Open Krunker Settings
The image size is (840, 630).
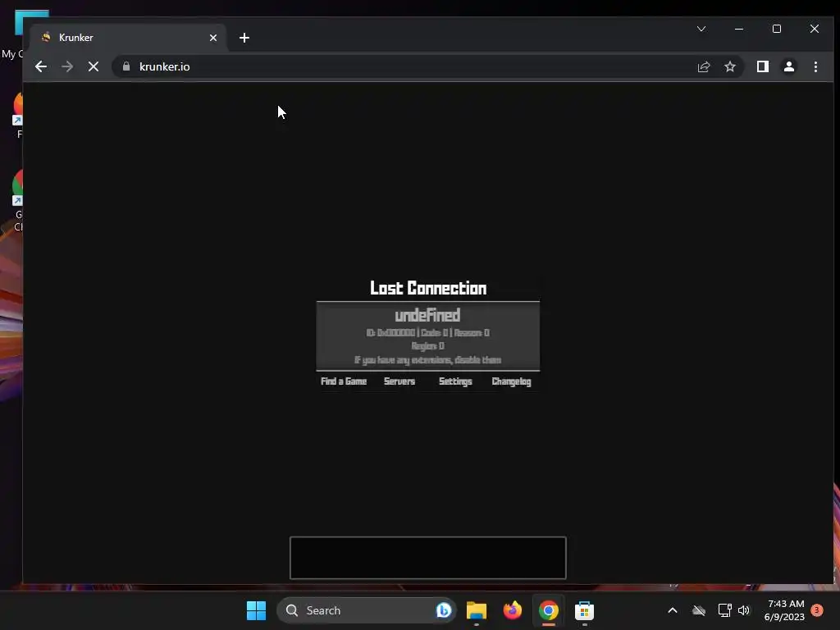point(455,381)
